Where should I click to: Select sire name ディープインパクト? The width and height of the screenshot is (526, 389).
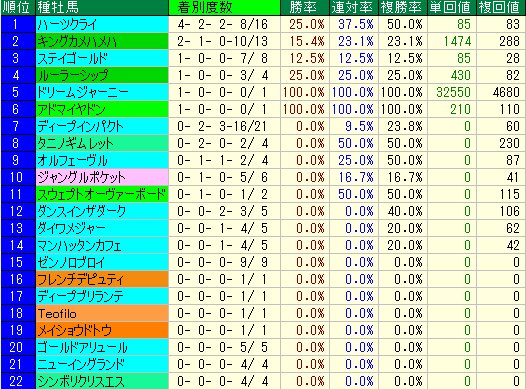81,126
